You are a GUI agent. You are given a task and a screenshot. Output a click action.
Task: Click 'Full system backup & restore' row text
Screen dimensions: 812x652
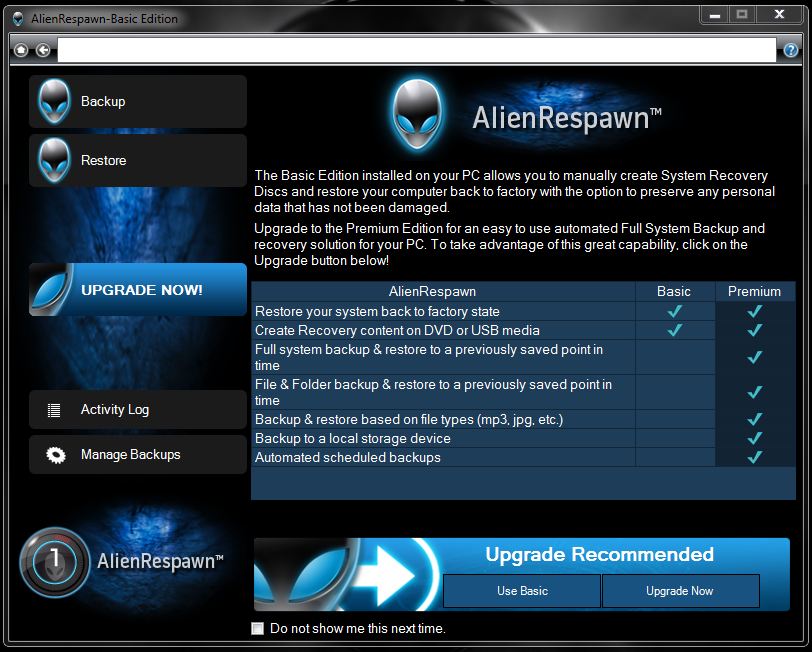[429, 357]
